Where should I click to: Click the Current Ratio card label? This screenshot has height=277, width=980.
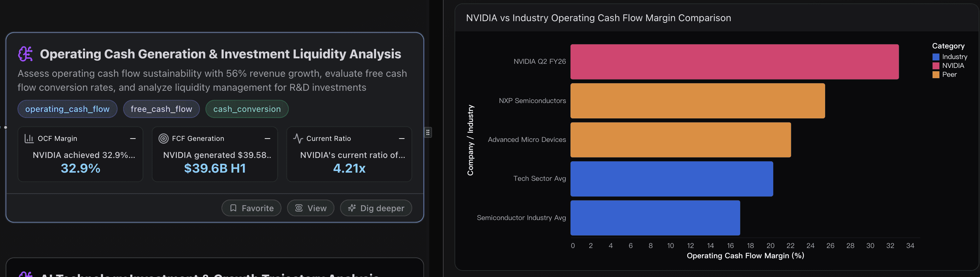[329, 138]
